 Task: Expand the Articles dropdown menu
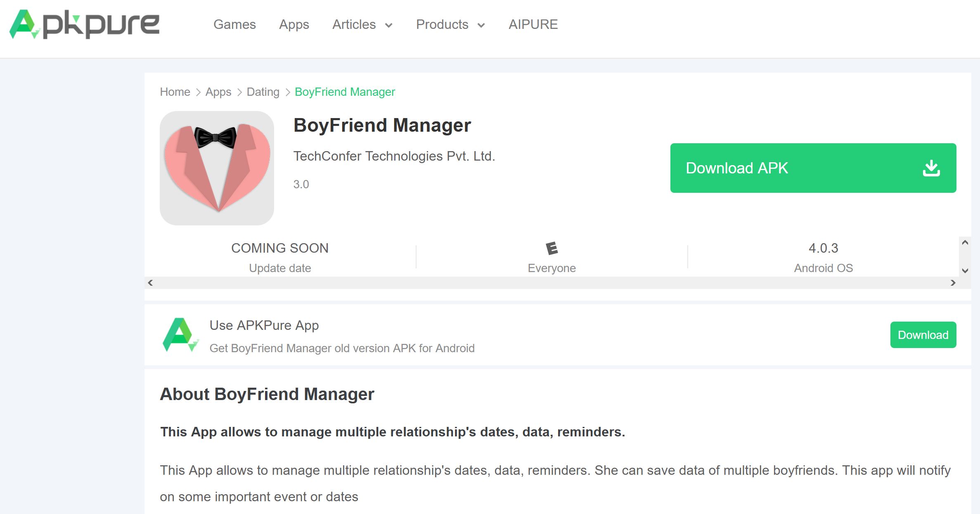pos(362,25)
